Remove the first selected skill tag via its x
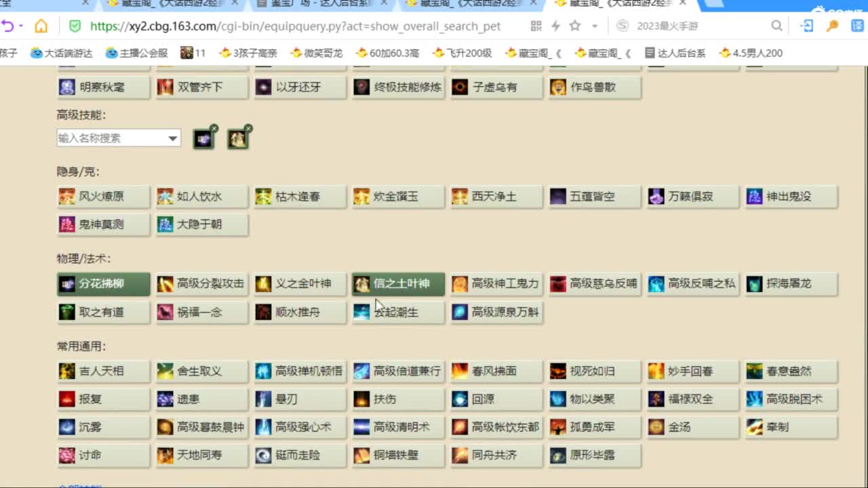The width and height of the screenshot is (868, 488). [214, 128]
